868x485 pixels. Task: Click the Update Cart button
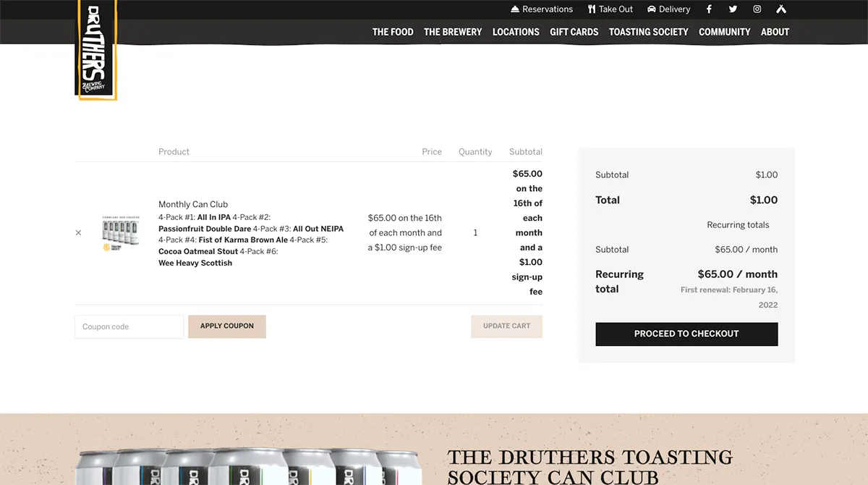click(506, 326)
